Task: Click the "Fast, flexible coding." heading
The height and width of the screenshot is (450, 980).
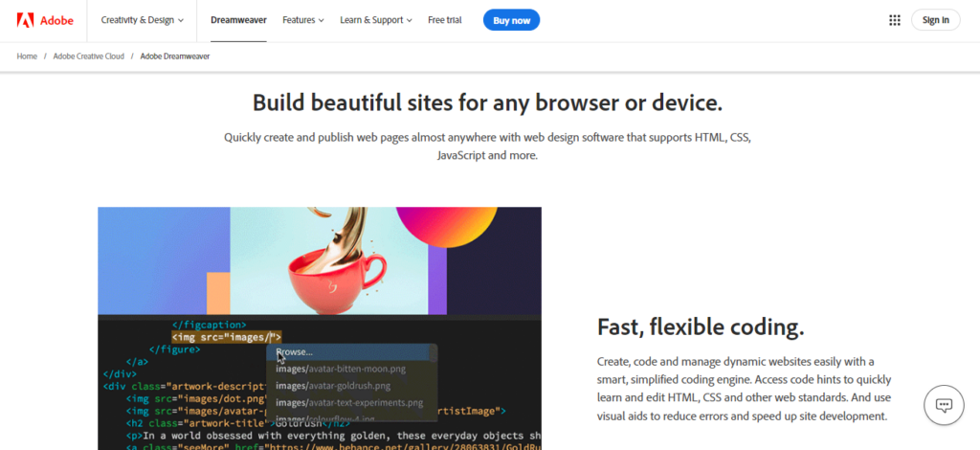Action: [x=701, y=326]
